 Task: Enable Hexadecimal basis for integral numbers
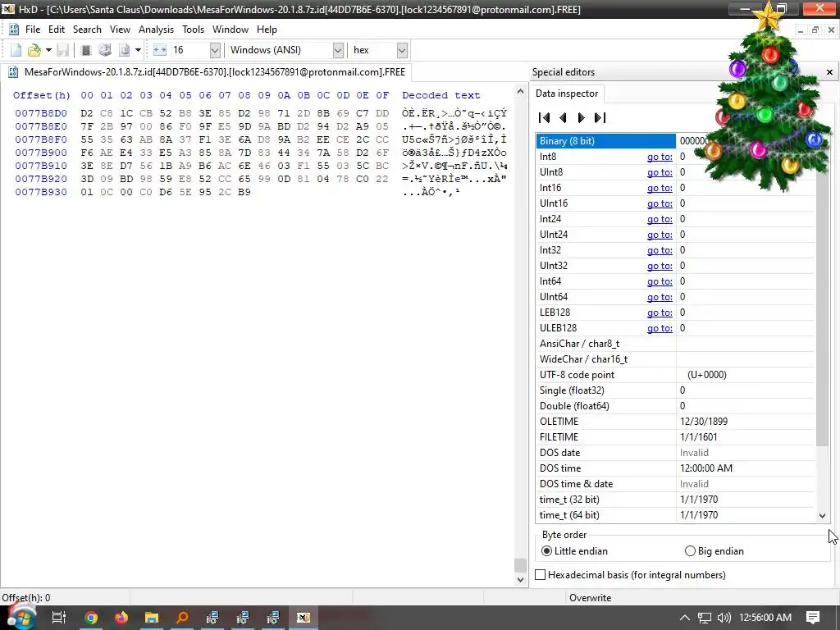point(631,575)
